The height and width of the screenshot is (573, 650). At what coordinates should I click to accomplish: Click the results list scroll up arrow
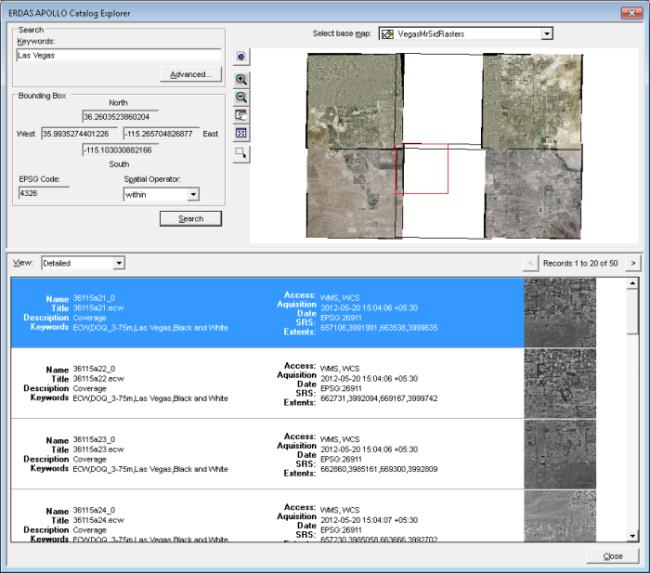pyautogui.click(x=632, y=284)
